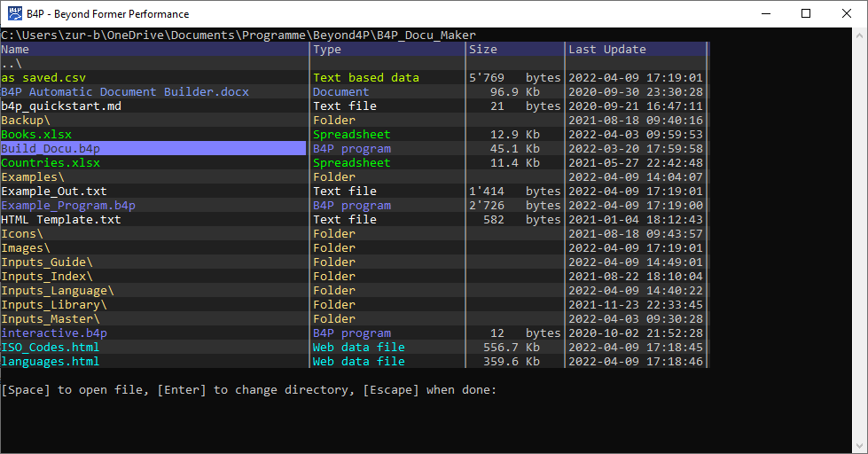Click timestamp 2020-10-02 21:52:28
Screen dimensions: 868x454
pyautogui.click(x=636, y=333)
